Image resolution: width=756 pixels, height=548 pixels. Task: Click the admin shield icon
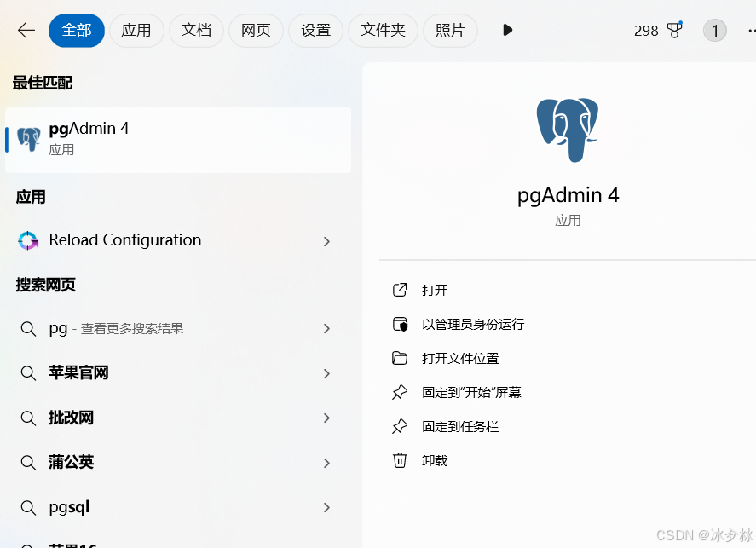pyautogui.click(x=400, y=324)
